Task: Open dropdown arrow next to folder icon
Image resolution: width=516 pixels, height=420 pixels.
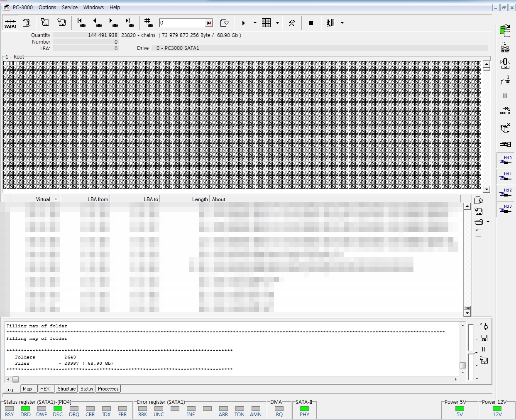Action: click(488, 222)
